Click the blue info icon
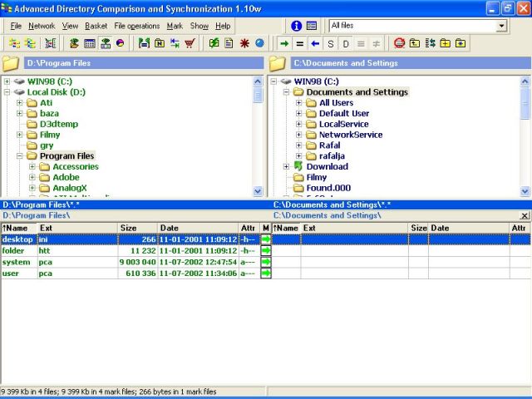Screen dimensions: 532x399 click(x=296, y=26)
